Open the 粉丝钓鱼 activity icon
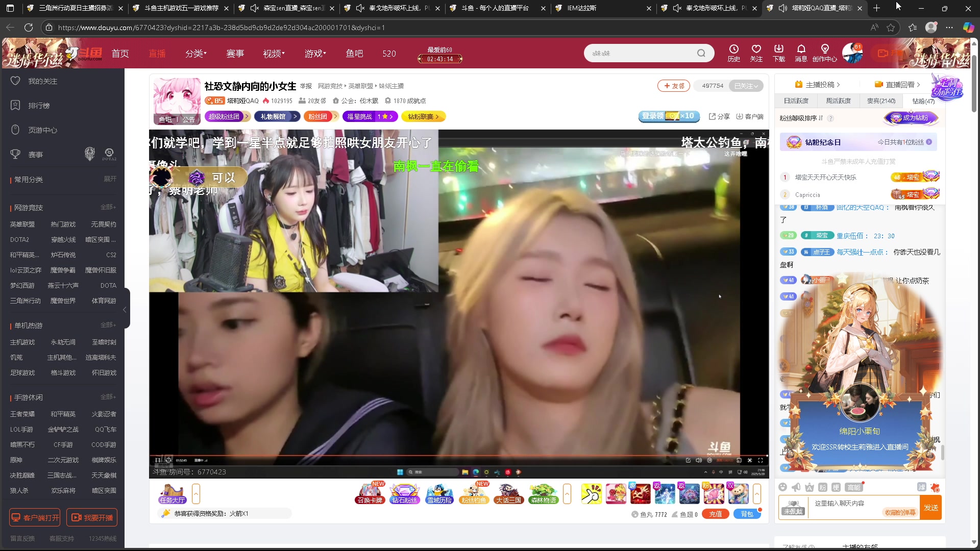 pyautogui.click(x=474, y=493)
